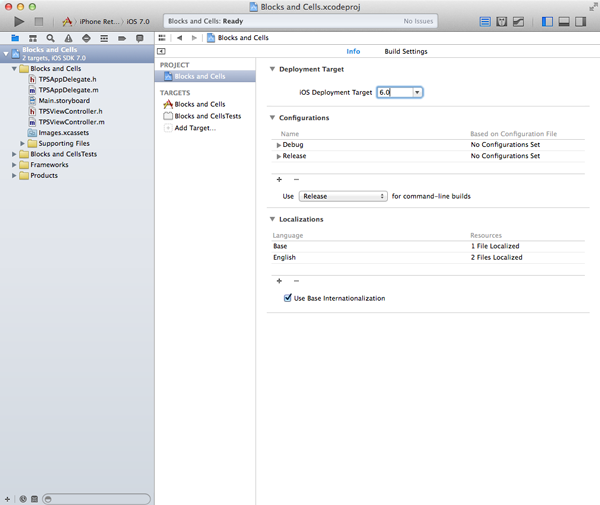Viewport: 600px width, 505px height.
Task: Remove configuration with minus button
Action: pos(296,179)
